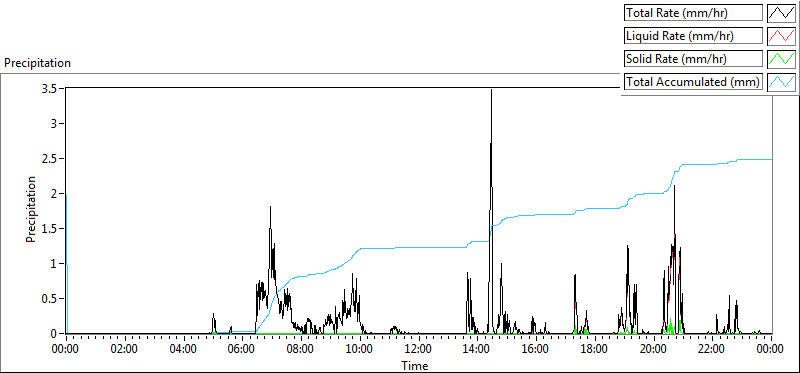This screenshot has width=800, height=373.
Task: Click the 12:00 time axis marker
Action: click(418, 350)
